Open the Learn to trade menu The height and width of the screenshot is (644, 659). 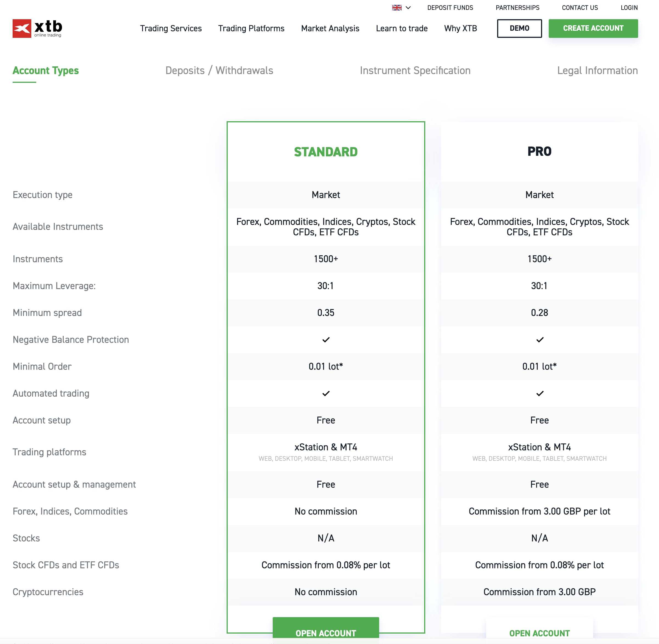click(402, 29)
